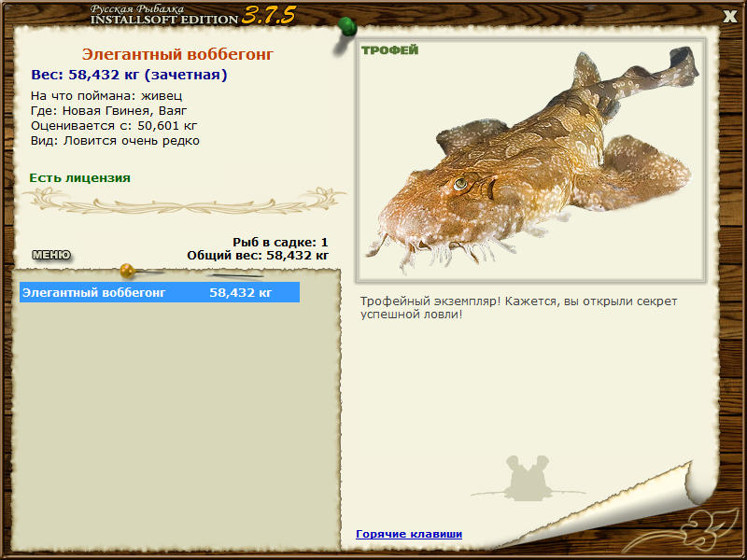
Task: Click the mouse silhouette watermark icon
Action: (x=528, y=479)
